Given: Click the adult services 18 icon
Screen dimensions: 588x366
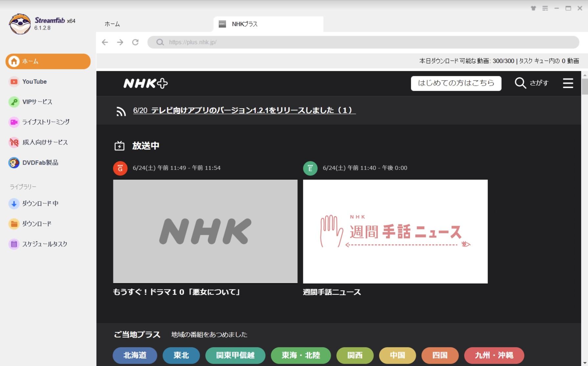Looking at the screenshot, I should [14, 142].
